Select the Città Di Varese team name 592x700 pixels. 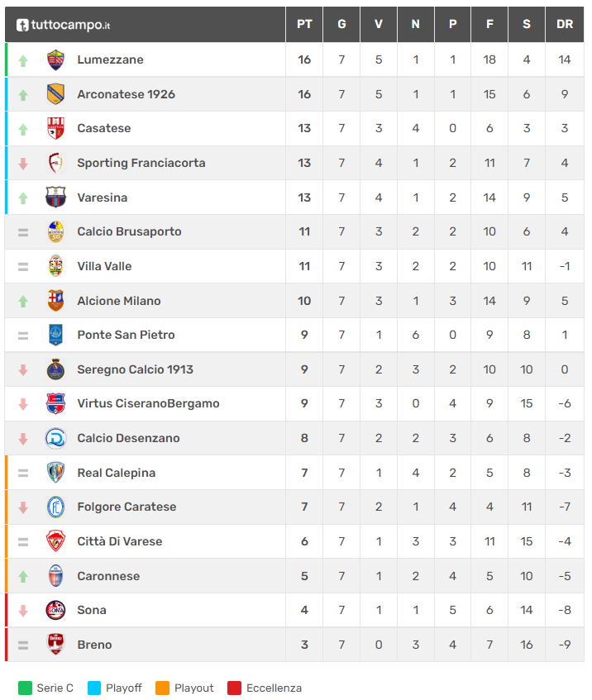click(x=120, y=541)
